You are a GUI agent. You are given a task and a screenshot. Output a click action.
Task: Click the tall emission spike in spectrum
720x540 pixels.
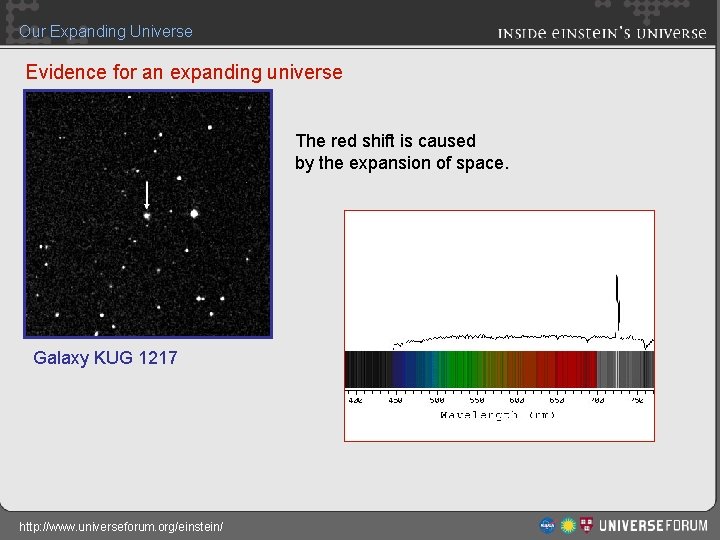click(x=618, y=303)
